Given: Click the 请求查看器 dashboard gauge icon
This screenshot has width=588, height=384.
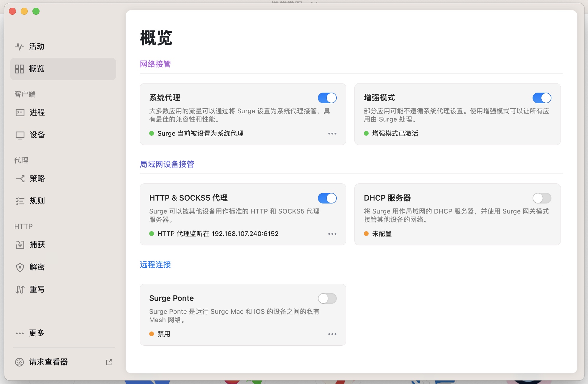Looking at the screenshot, I should (x=19, y=362).
